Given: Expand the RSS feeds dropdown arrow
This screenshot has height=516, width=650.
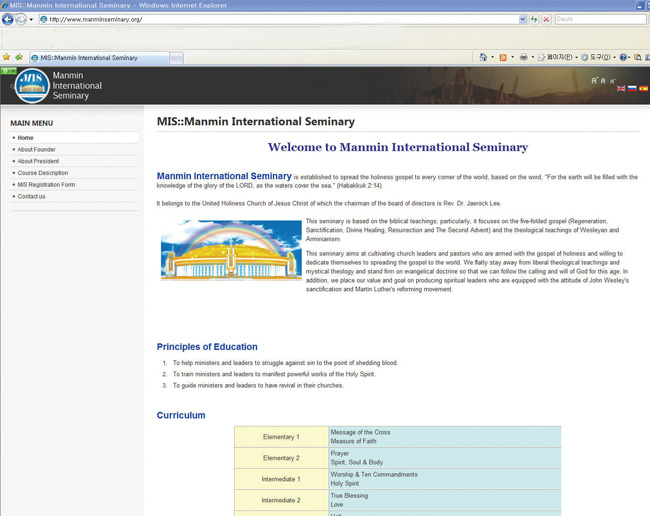Looking at the screenshot, I should pyautogui.click(x=512, y=57).
